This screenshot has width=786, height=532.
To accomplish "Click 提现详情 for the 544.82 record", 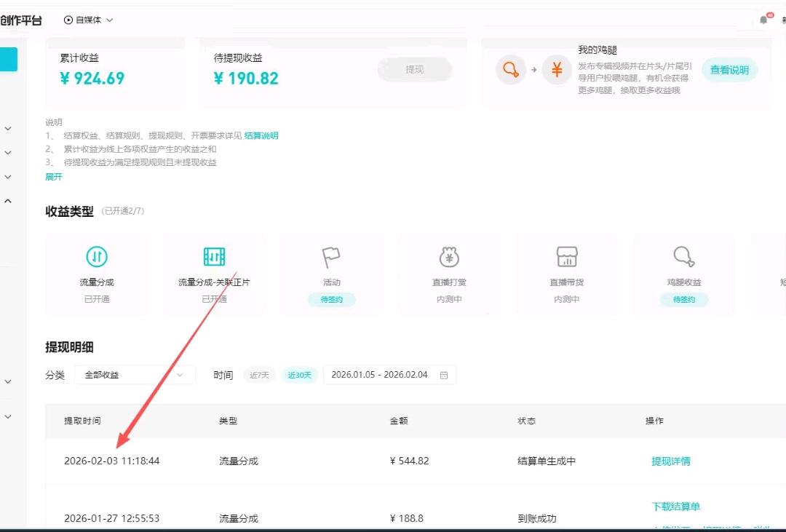I will [x=670, y=460].
